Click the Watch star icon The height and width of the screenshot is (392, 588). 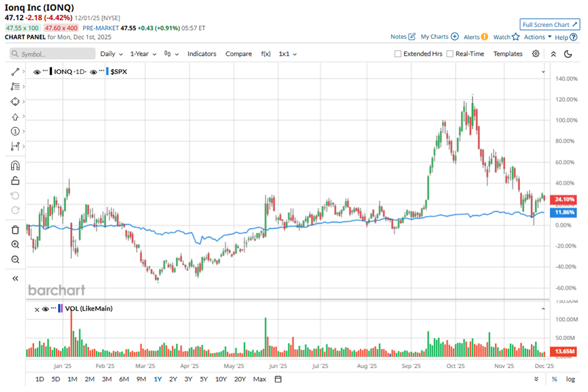click(x=516, y=37)
